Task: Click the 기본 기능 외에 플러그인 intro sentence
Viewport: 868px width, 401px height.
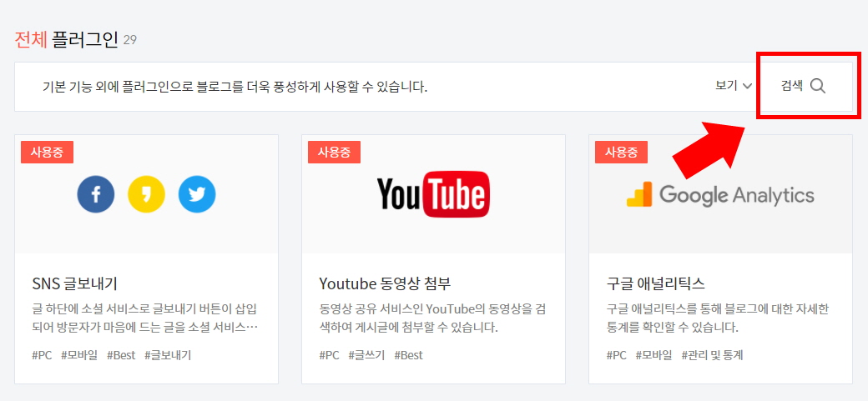Action: point(235,87)
